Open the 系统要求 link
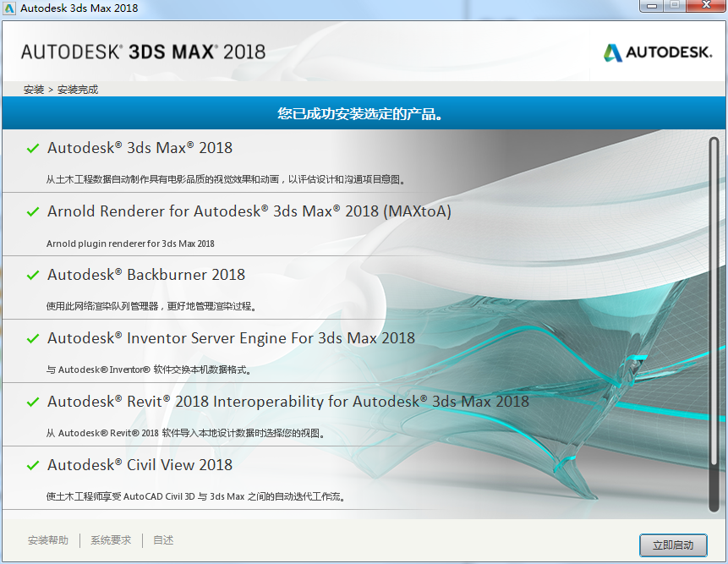The width and height of the screenshot is (728, 564). (111, 539)
